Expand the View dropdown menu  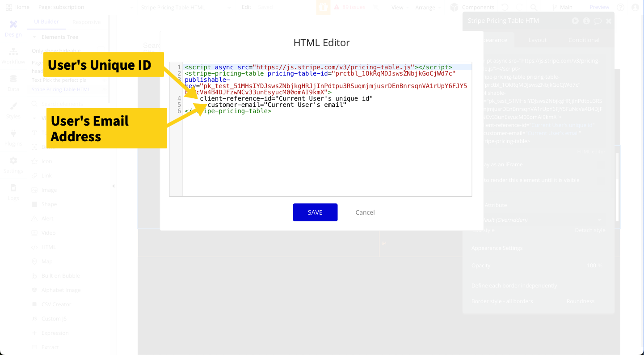tap(400, 7)
